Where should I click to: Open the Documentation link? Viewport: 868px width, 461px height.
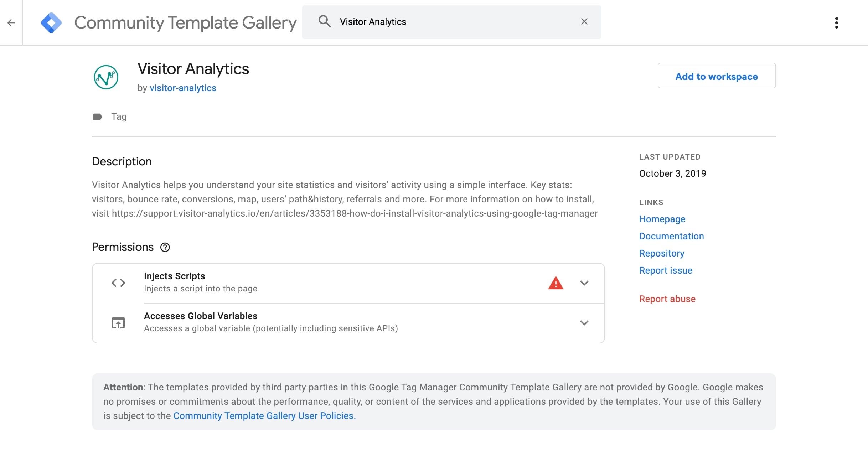pos(671,236)
